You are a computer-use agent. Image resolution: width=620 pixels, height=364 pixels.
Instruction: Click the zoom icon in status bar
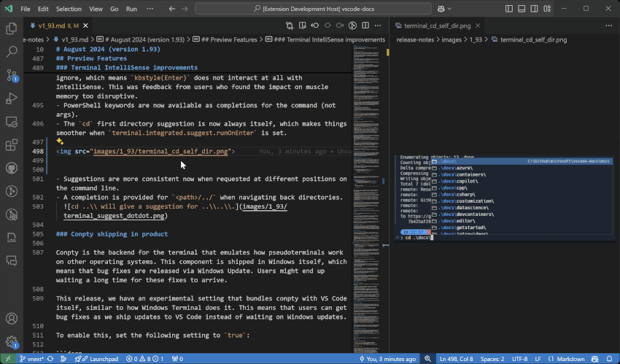[x=428, y=359]
